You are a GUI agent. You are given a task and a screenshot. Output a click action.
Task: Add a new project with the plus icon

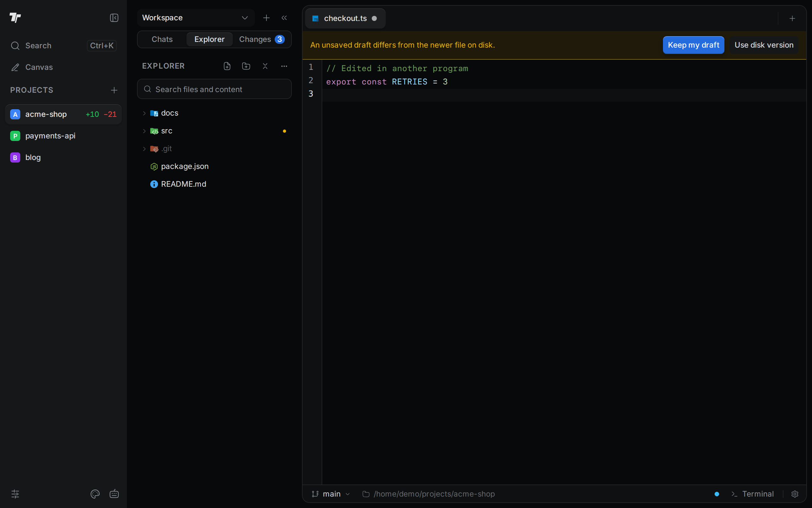114,90
